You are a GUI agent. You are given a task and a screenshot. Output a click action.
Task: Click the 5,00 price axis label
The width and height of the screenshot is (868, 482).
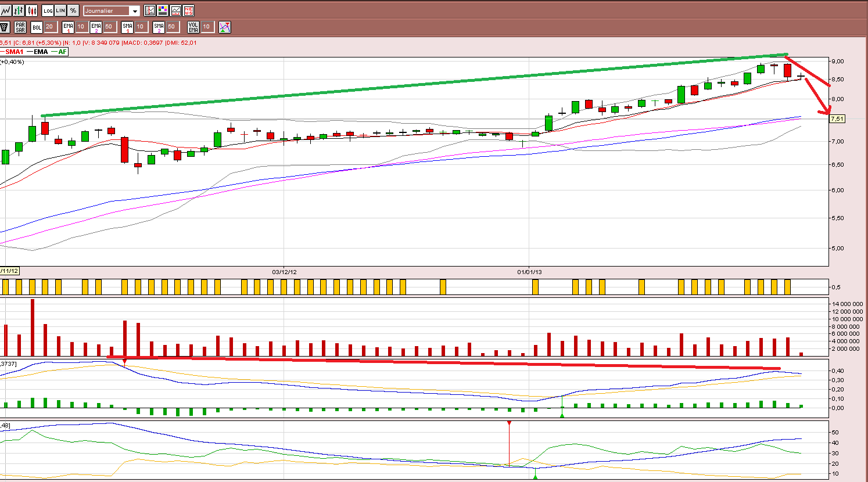(837, 249)
